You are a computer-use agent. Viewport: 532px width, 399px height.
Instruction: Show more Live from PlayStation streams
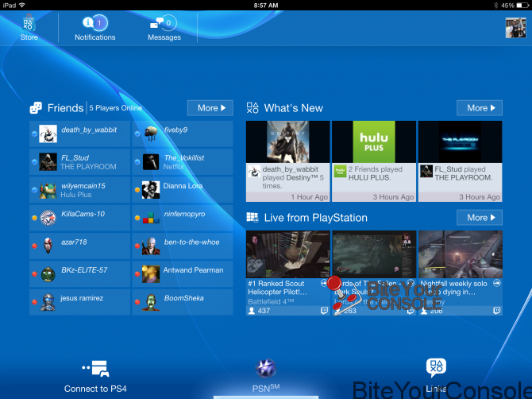[480, 217]
